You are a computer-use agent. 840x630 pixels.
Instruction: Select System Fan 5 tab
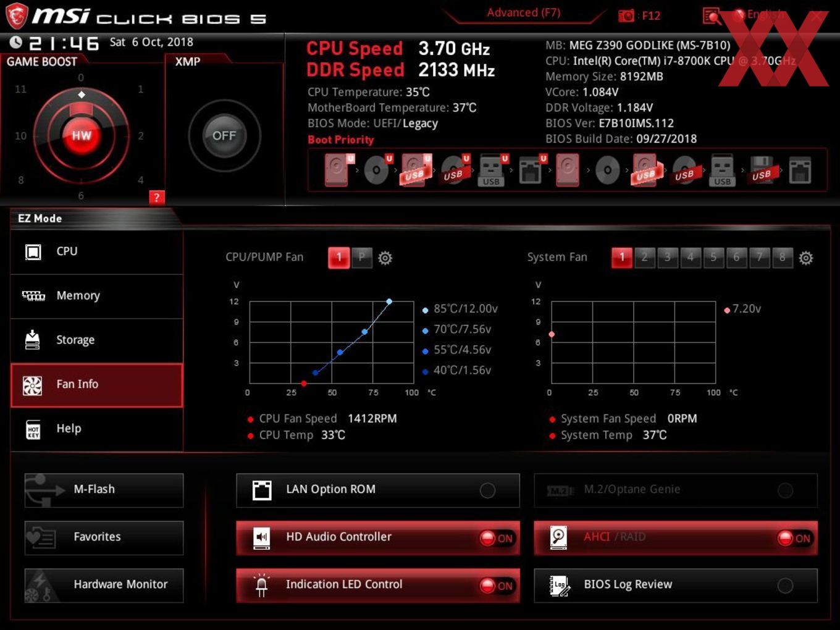click(x=713, y=258)
